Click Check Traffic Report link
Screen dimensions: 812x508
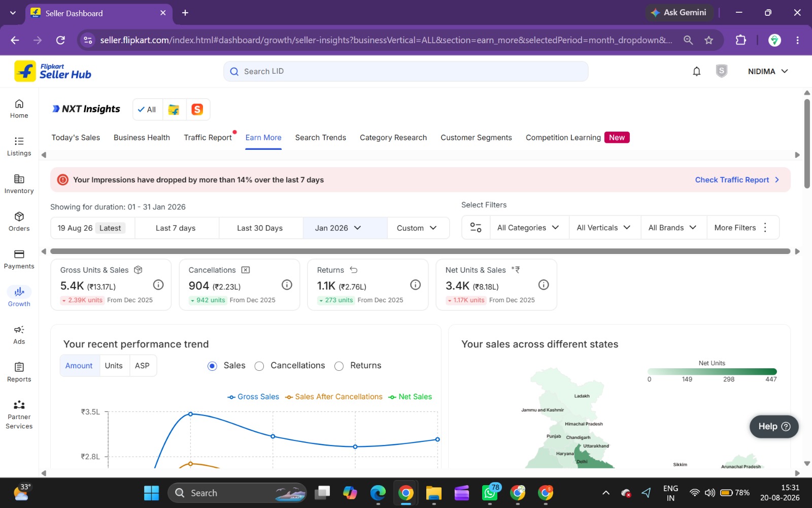737,180
